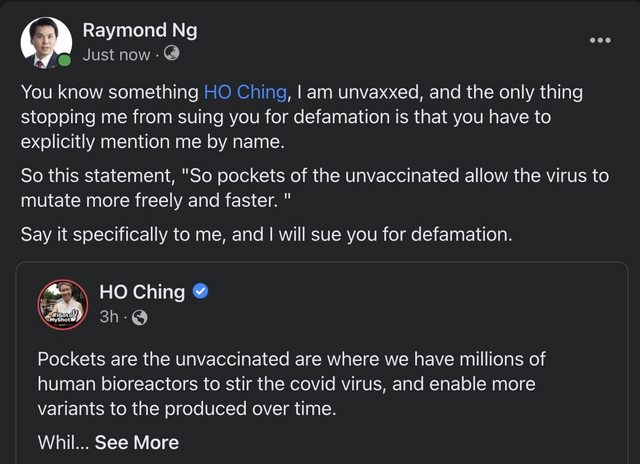Click the public globe icon beside "Just now"
The height and width of the screenshot is (464, 640).
tap(171, 54)
